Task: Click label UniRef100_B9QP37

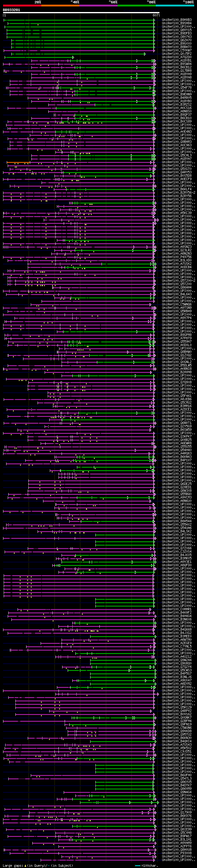Action: click(x=177, y=115)
